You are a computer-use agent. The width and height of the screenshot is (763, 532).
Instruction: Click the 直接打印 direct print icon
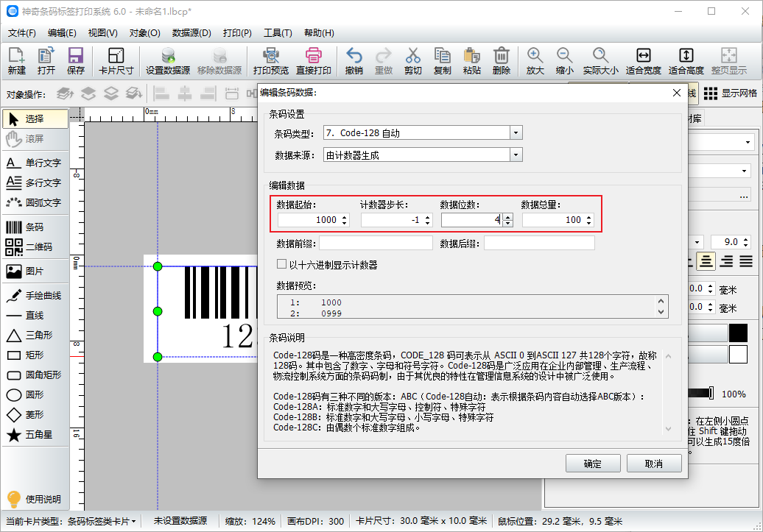314,61
